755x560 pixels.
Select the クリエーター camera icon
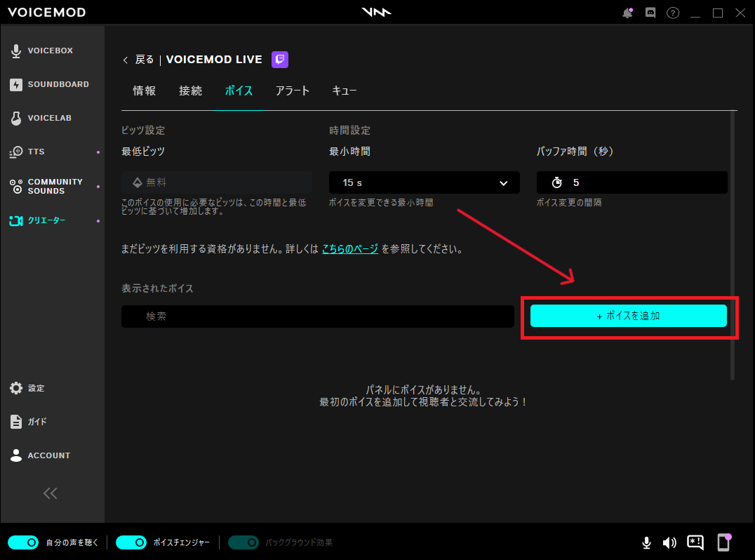16,220
